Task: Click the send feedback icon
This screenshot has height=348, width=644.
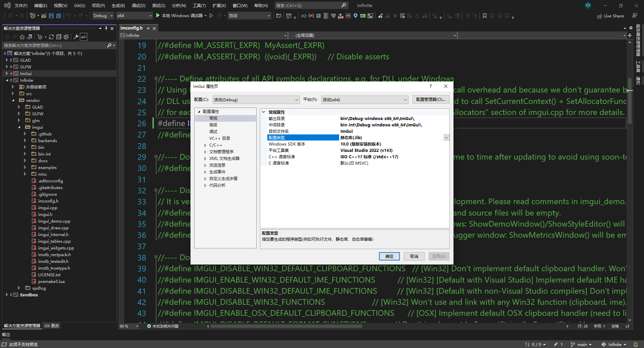Action: (635, 16)
